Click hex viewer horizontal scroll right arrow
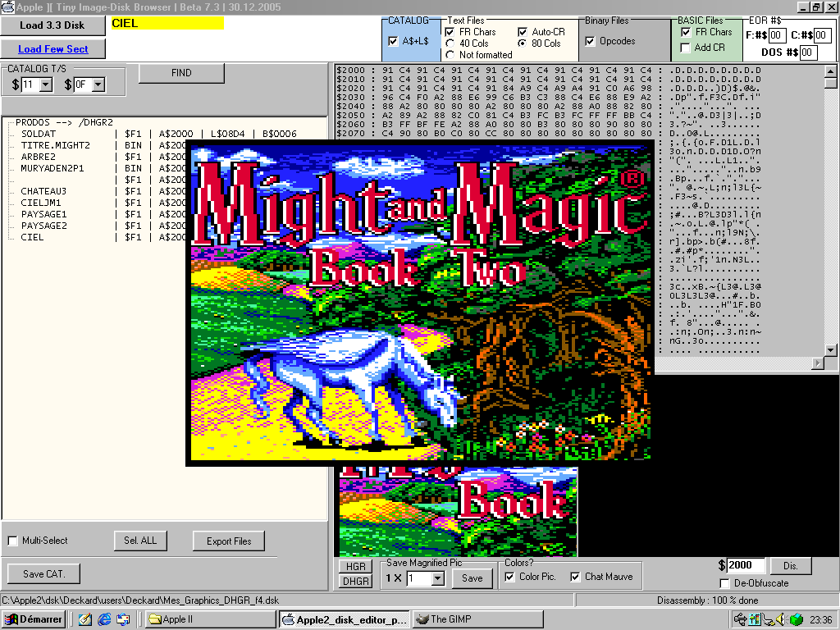Viewport: 840px width, 630px height. pos(818,363)
